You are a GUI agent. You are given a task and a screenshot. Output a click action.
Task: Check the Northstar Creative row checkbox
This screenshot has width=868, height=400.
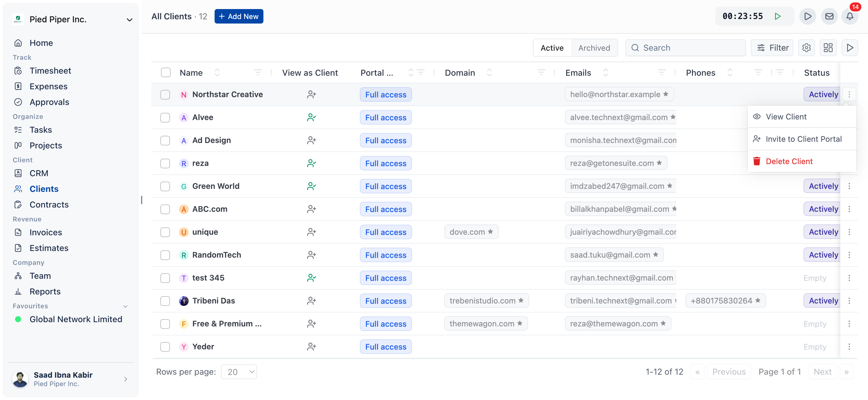165,94
